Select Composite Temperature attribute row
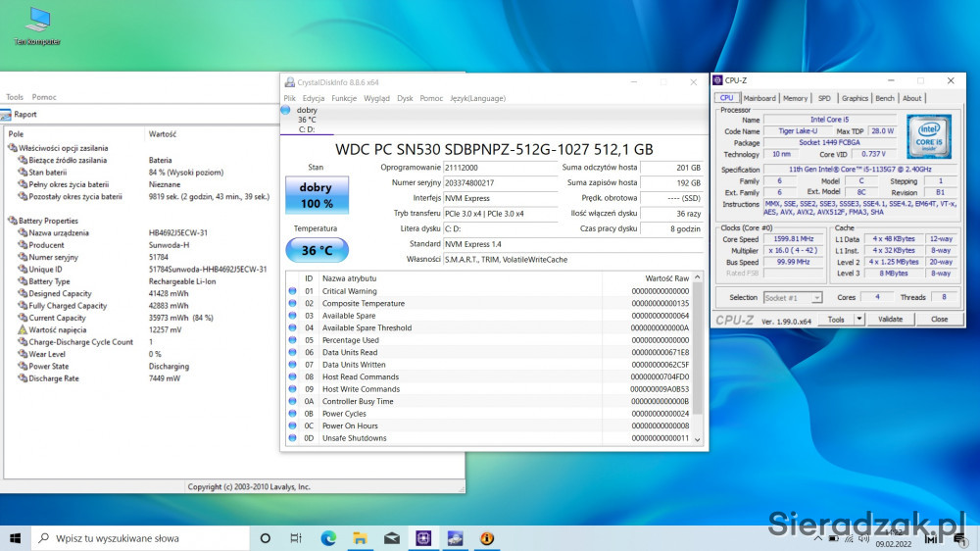This screenshot has width=980, height=551. pos(489,303)
